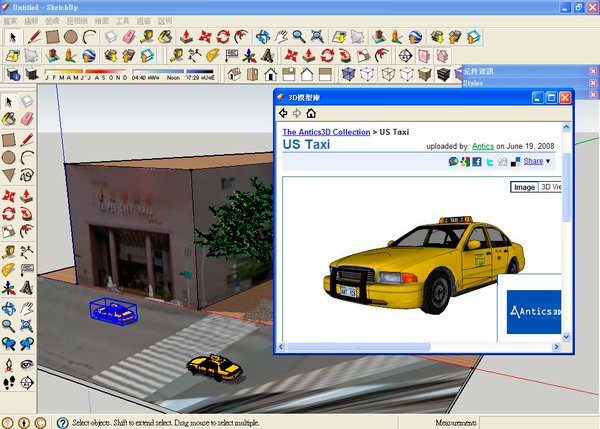Pick the Circle tool in top toolbar
Image resolution: width=600 pixels, height=429 pixels.
71,37
